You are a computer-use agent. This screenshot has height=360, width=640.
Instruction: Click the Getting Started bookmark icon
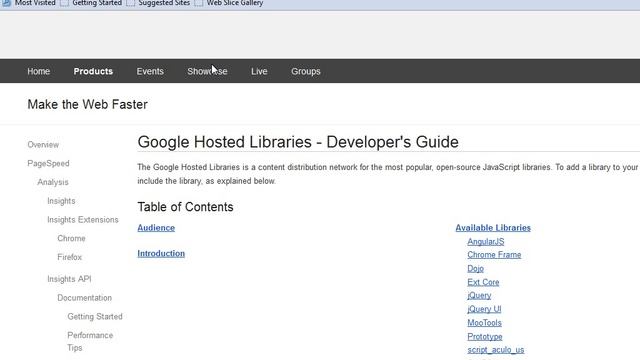click(x=64, y=3)
